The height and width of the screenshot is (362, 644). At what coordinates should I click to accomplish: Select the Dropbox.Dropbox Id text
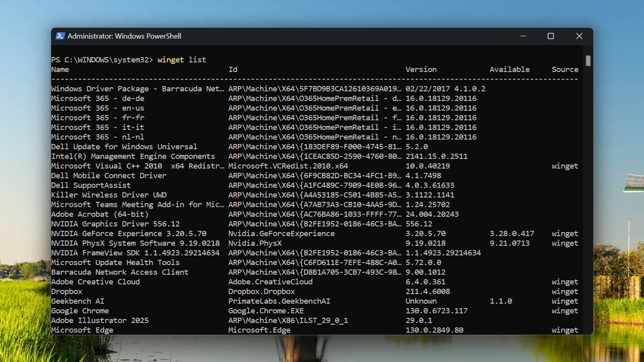pyautogui.click(x=262, y=291)
